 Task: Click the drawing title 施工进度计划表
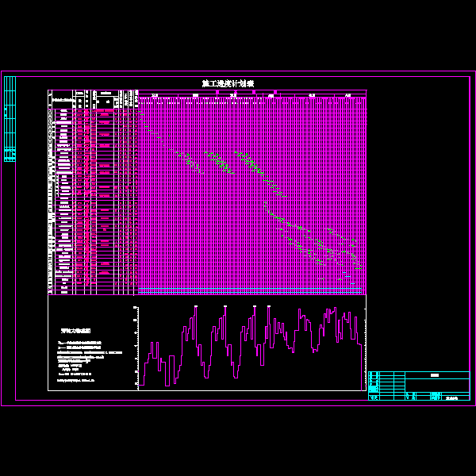(x=228, y=83)
